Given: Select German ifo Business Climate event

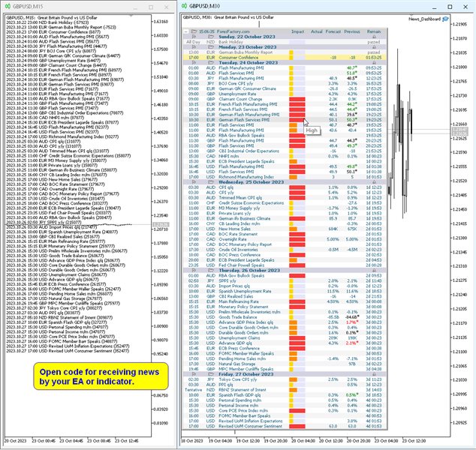Looking at the screenshot, I should click(244, 218).
